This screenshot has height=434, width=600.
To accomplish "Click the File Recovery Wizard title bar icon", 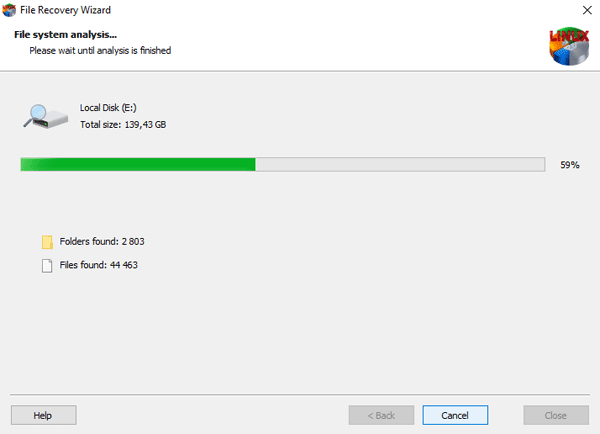I will coord(9,10).
